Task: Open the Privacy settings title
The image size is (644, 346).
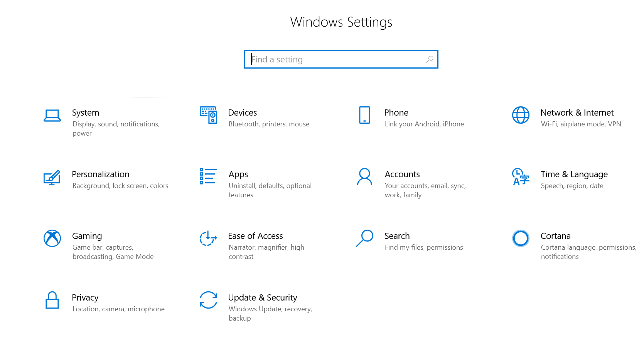Action: [85, 298]
